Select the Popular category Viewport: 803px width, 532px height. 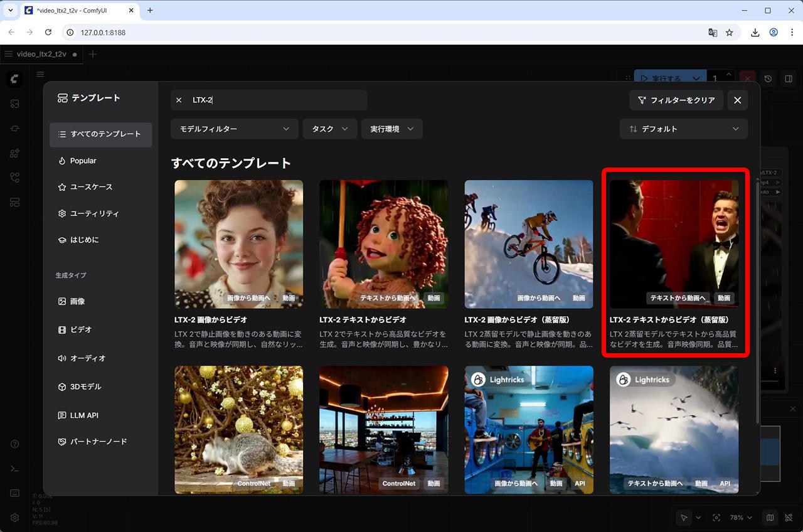83,161
